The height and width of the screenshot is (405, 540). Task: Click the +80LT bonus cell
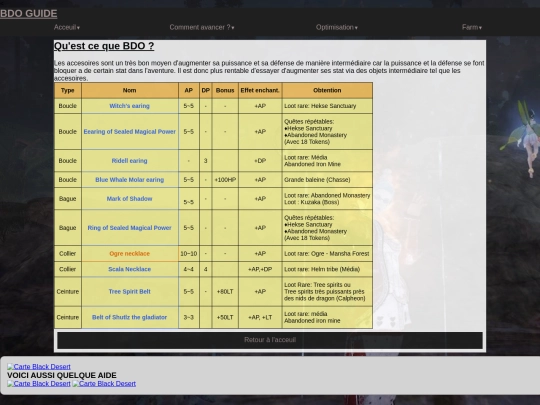[x=225, y=291]
